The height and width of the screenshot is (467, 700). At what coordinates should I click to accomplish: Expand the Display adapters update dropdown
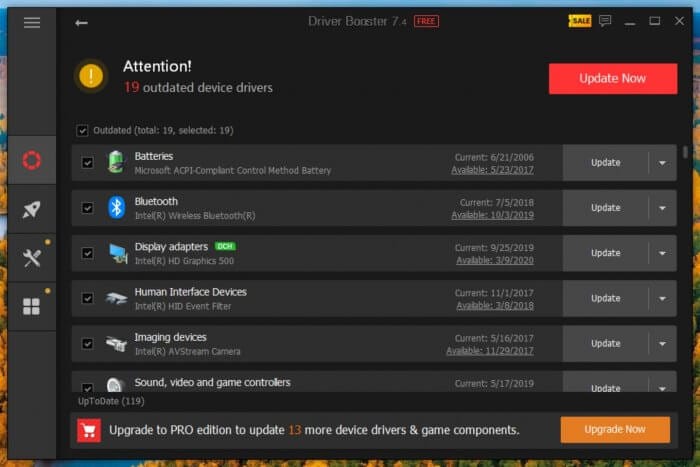pyautogui.click(x=662, y=253)
